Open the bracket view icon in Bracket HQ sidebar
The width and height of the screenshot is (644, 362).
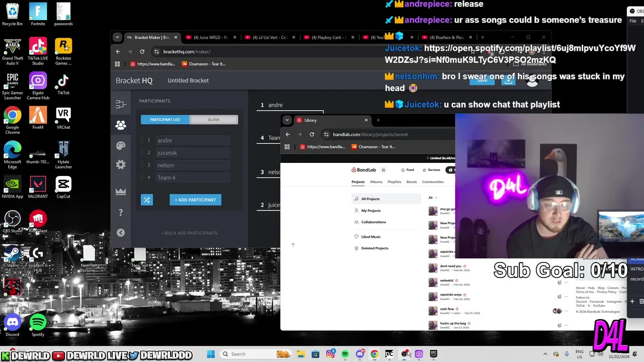click(x=121, y=104)
